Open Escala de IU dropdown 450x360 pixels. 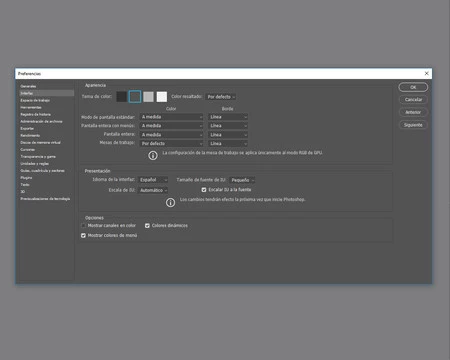153,190
